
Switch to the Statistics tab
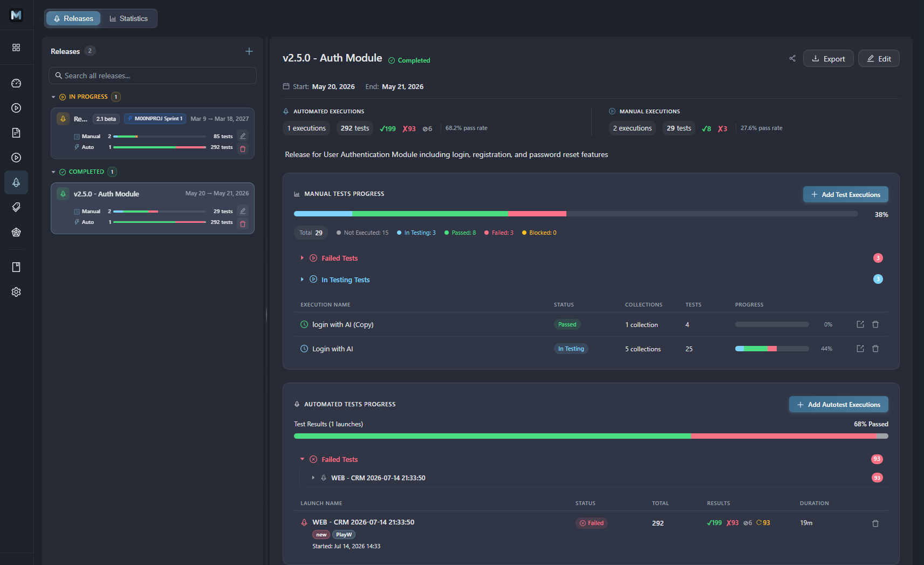click(128, 18)
